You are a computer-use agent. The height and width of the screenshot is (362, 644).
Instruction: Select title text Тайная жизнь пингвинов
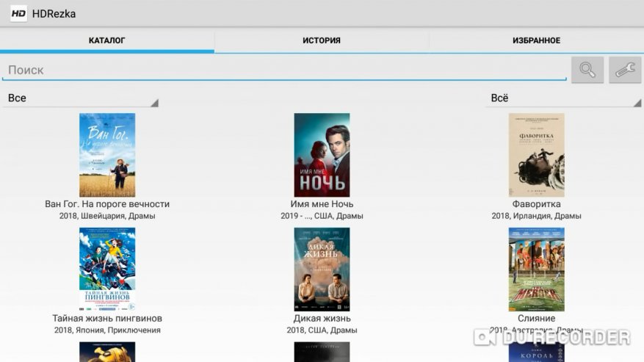coord(107,318)
